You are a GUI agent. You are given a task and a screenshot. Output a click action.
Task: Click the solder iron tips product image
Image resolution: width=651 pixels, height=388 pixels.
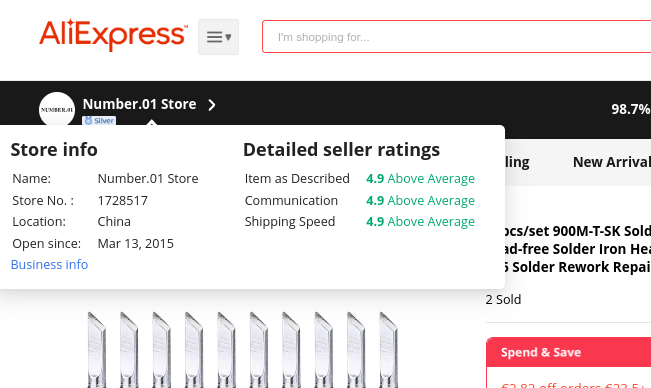(243, 350)
